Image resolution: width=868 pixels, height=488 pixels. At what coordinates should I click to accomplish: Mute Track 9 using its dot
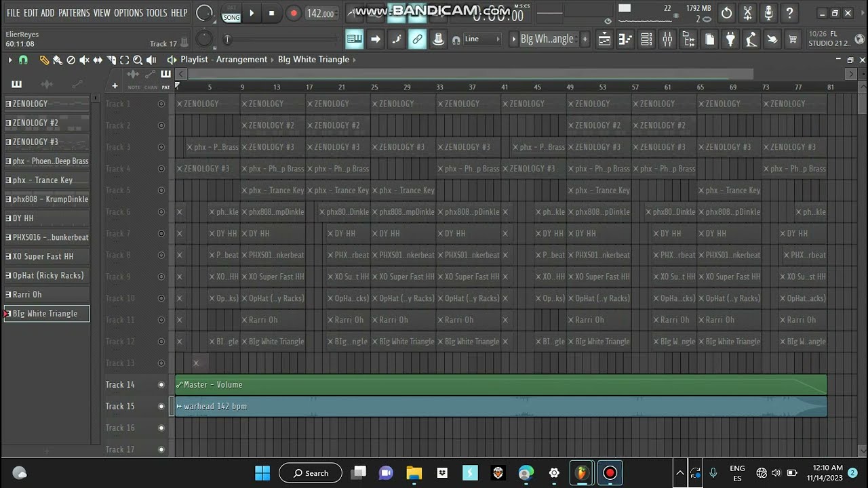(x=161, y=277)
